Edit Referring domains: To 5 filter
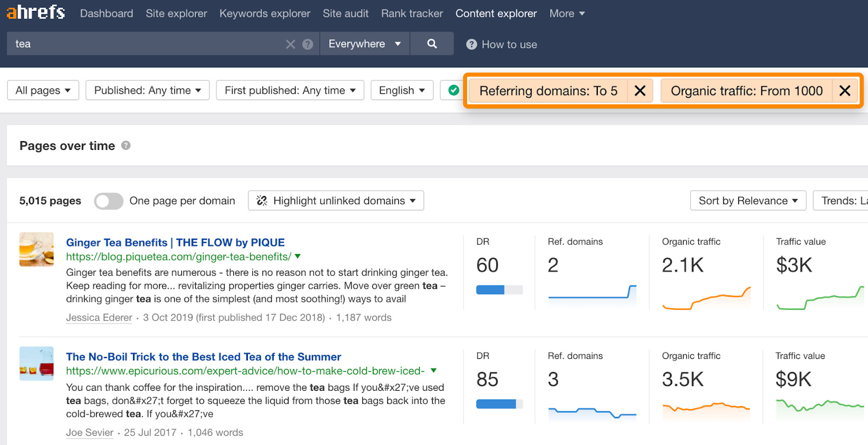868x445 pixels. tap(548, 91)
